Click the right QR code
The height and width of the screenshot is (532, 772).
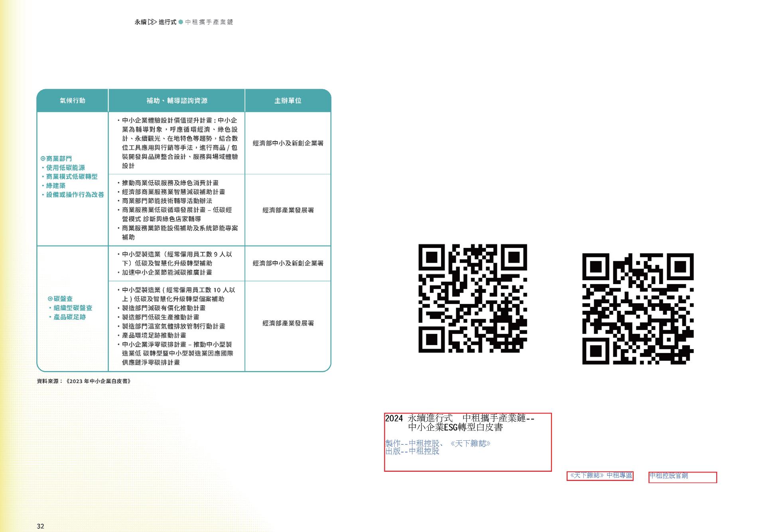pyautogui.click(x=638, y=308)
